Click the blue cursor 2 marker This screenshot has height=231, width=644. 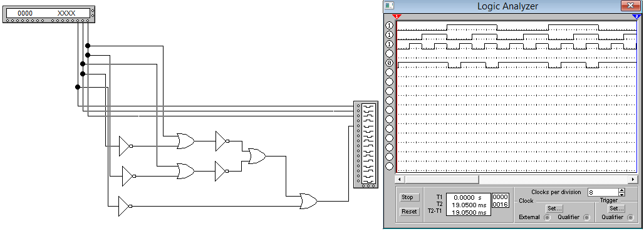(x=636, y=17)
